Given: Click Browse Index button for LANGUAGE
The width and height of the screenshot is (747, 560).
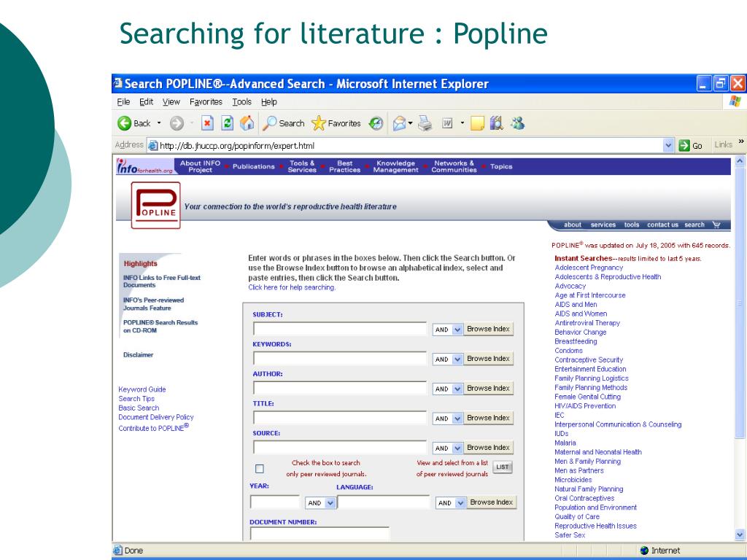Looking at the screenshot, I should pos(491,502).
